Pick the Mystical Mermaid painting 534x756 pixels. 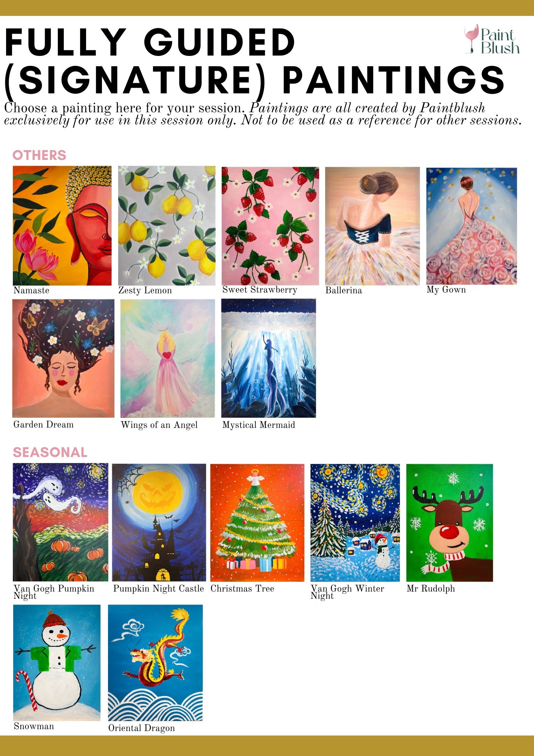pos(269,358)
